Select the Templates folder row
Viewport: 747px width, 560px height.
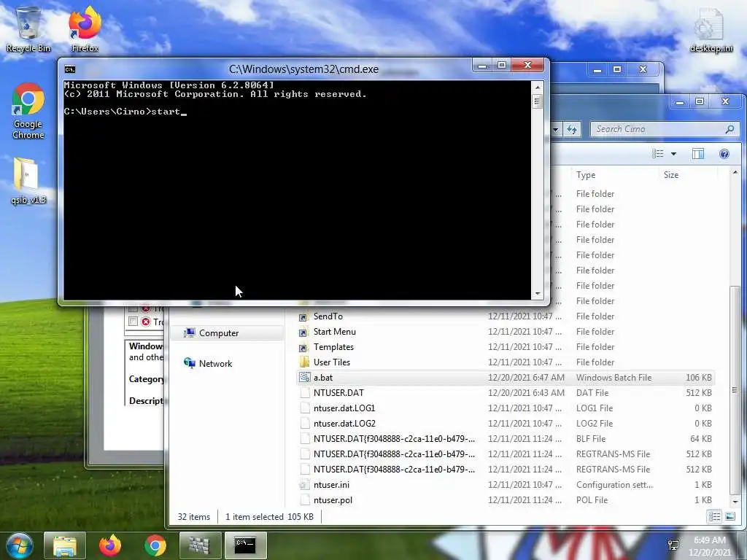(x=505, y=347)
